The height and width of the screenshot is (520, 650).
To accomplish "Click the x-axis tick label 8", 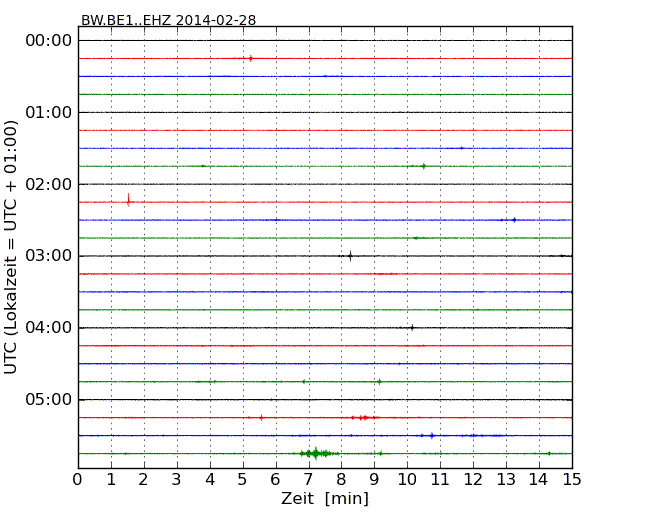I will click(341, 480).
